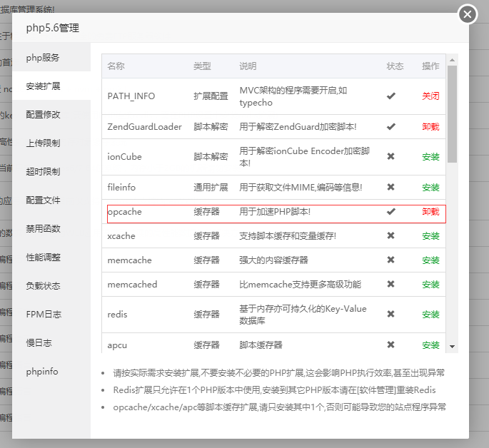
Task: Click the X status icon for xcache
Action: coord(390,235)
